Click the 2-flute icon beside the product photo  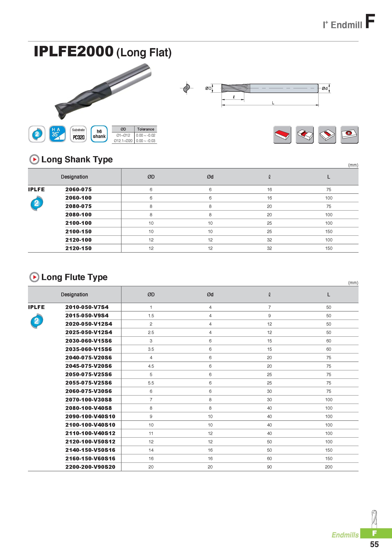tap(37, 134)
